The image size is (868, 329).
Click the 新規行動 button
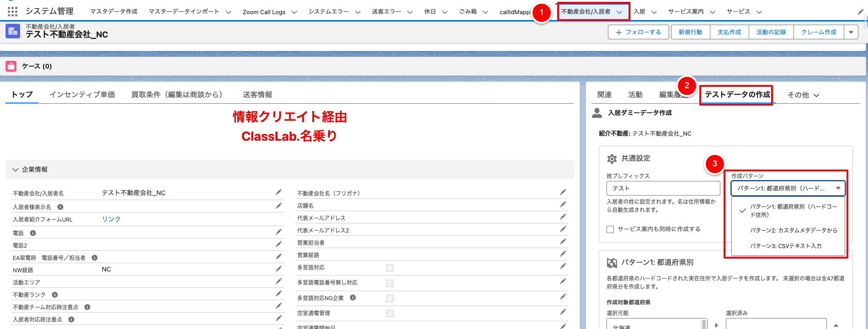tap(690, 32)
